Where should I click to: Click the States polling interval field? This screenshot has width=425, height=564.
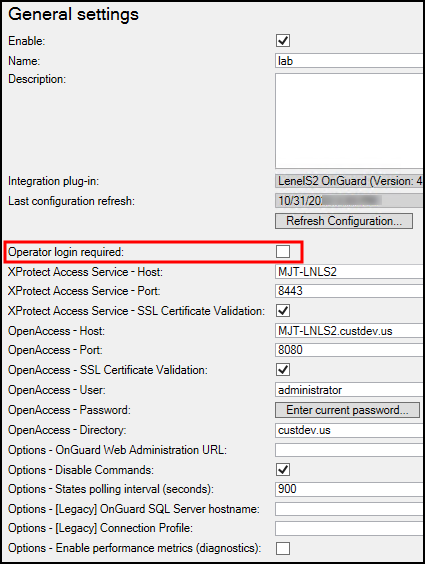(x=349, y=489)
